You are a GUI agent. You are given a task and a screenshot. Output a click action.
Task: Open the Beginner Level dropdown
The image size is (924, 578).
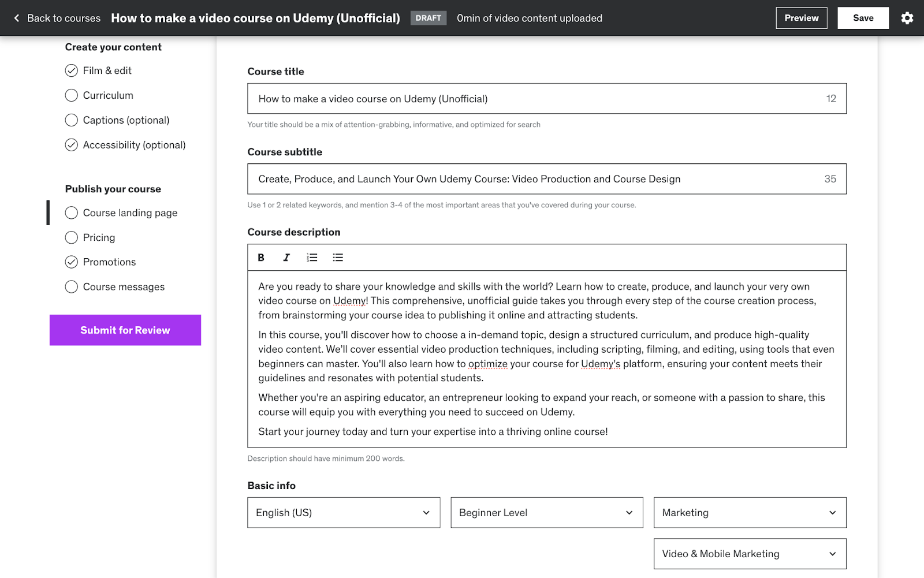click(x=546, y=512)
